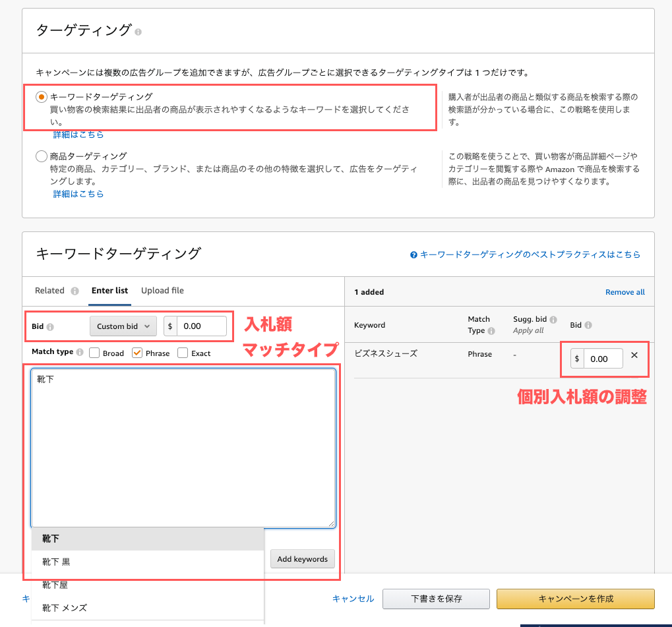Image resolution: width=672 pixels, height=627 pixels.
Task: Open the Custom bid dropdown
Action: pyautogui.click(x=123, y=326)
